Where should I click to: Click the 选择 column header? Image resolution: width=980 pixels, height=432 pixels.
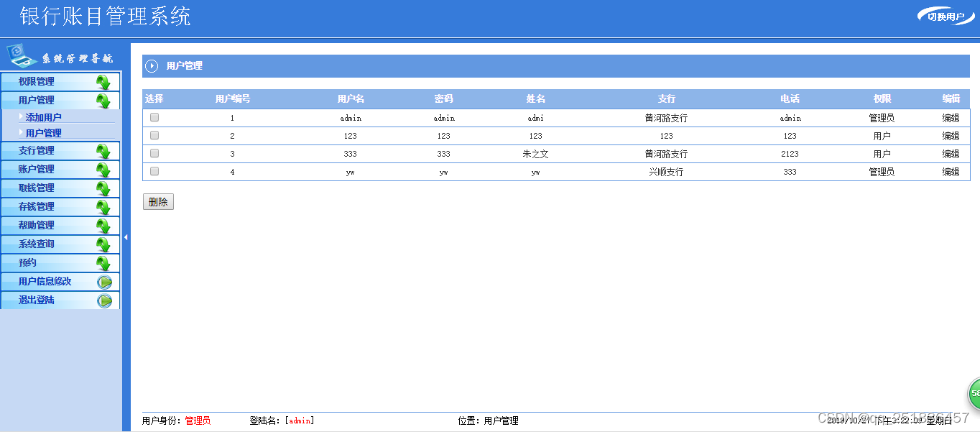(x=154, y=98)
